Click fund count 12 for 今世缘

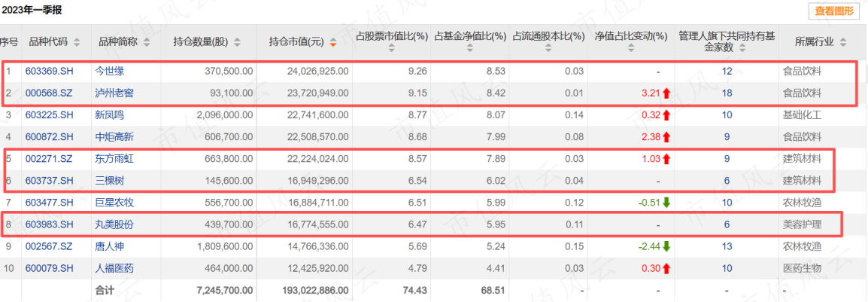pyautogui.click(x=727, y=71)
